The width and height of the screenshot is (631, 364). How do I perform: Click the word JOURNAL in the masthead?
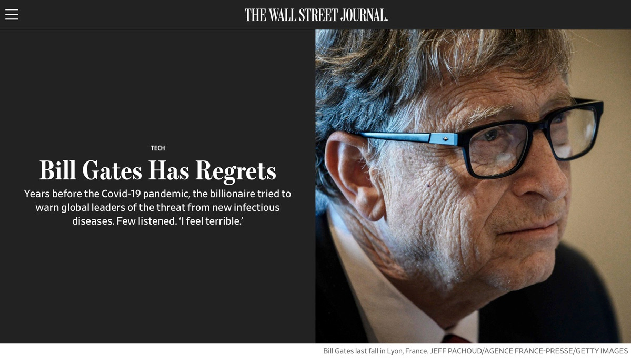364,15
